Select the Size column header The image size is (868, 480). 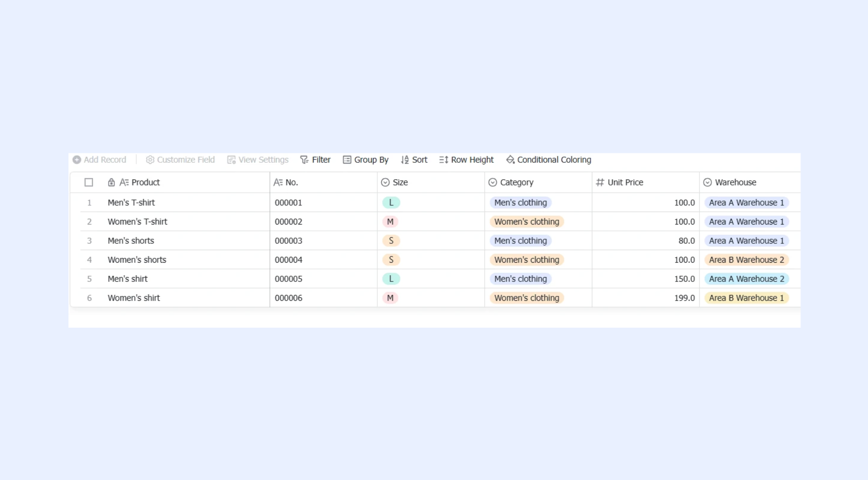coord(431,182)
